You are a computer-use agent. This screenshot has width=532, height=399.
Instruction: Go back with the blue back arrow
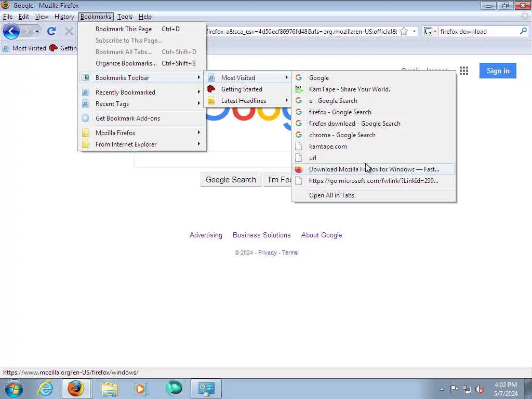pyautogui.click(x=11, y=32)
